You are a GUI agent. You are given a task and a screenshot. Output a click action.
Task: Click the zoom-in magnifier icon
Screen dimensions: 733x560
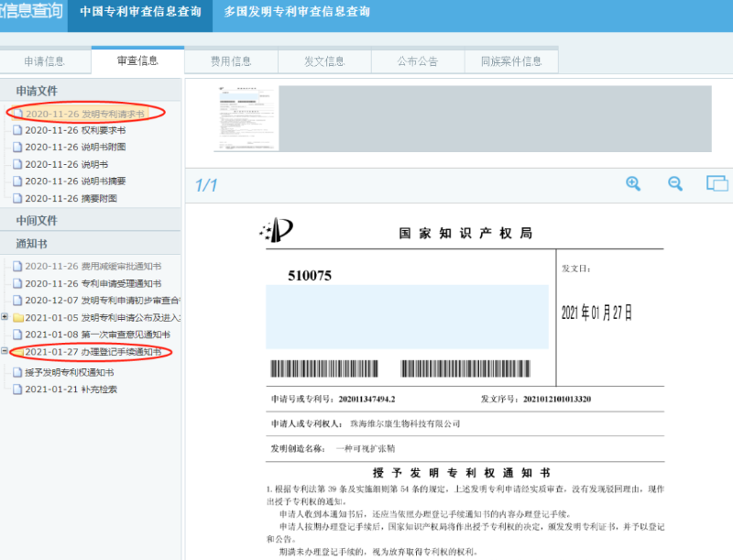pos(633,184)
